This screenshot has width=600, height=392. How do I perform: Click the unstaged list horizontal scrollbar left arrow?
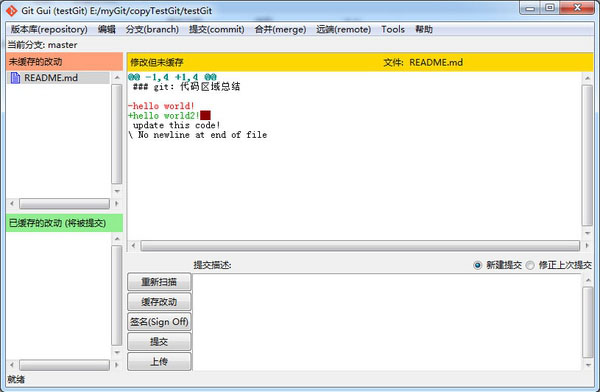coord(12,203)
